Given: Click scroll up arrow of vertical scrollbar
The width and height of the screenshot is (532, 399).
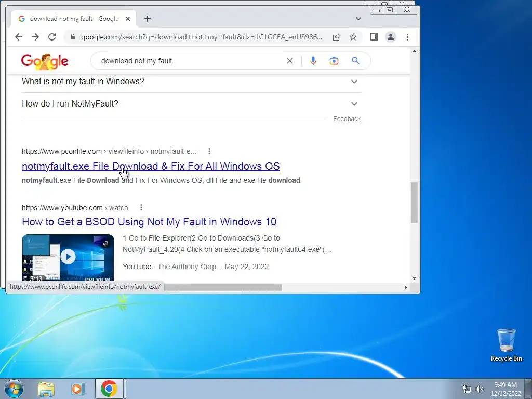Looking at the screenshot, I should pyautogui.click(x=414, y=51).
